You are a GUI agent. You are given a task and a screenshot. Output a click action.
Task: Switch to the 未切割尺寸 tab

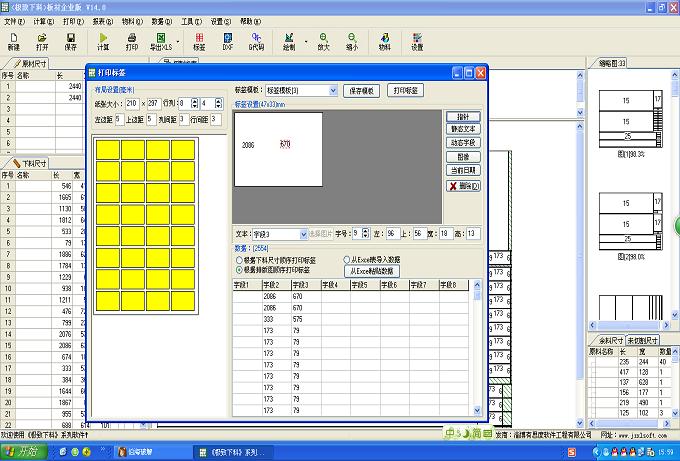click(641, 340)
